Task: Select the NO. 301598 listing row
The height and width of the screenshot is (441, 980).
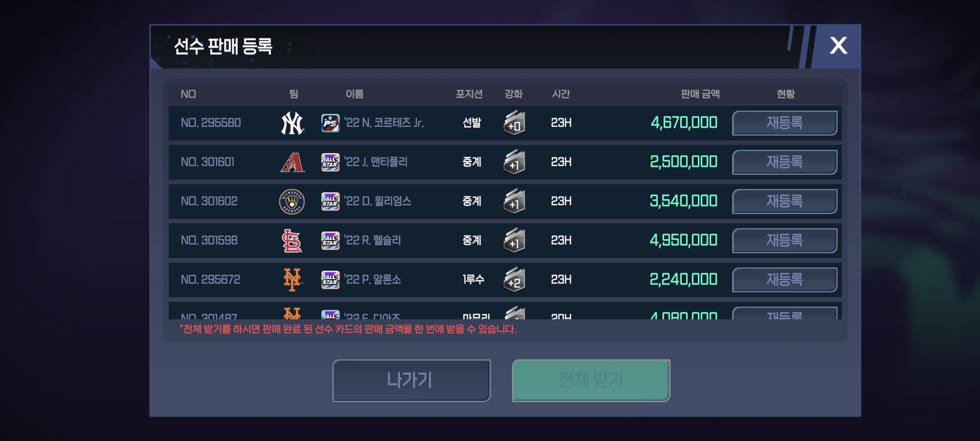Action: coord(505,241)
